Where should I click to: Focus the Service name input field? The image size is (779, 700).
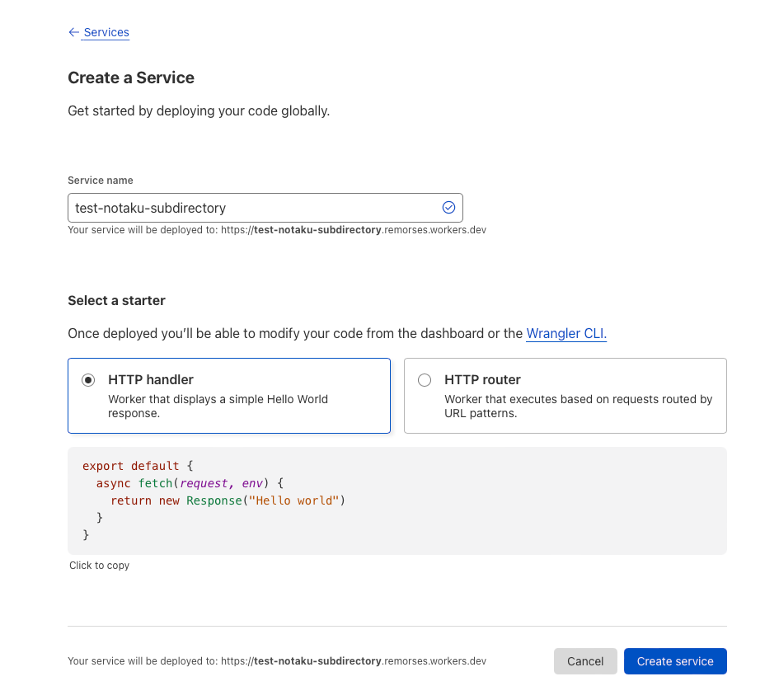click(x=265, y=208)
